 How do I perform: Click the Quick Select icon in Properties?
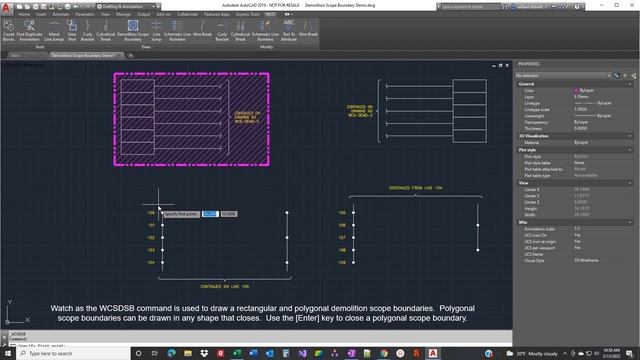click(633, 76)
